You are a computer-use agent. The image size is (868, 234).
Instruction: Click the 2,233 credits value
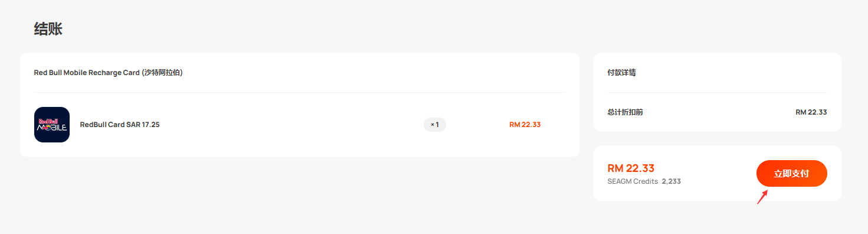pos(672,181)
